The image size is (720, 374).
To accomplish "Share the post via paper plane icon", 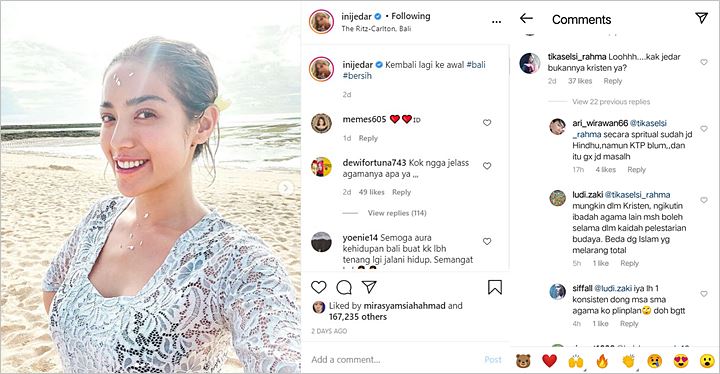I will [369, 287].
